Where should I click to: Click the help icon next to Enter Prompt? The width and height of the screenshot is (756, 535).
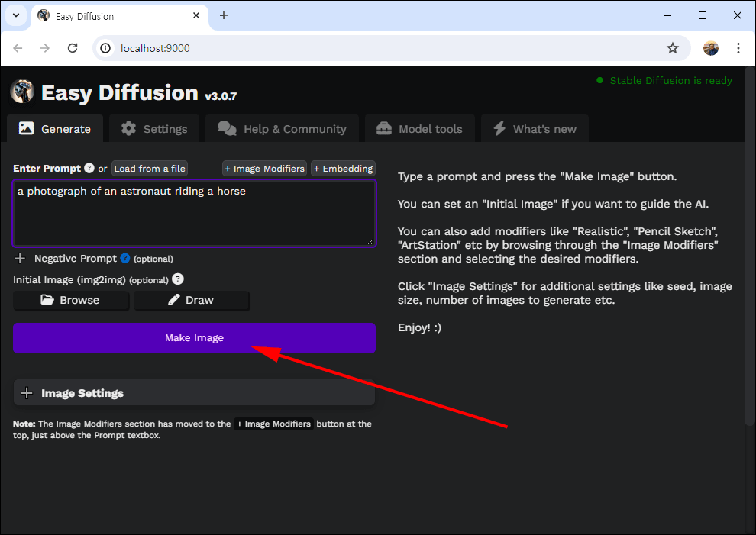point(89,168)
